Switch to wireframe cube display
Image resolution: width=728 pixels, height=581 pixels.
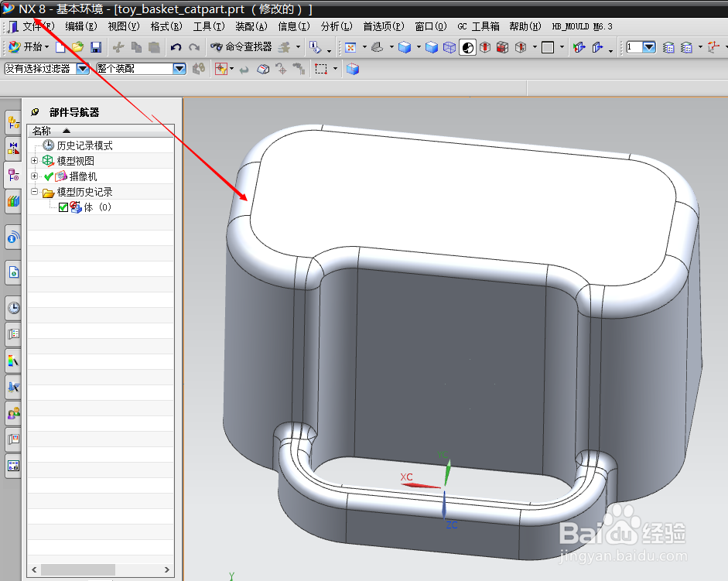pos(449,47)
